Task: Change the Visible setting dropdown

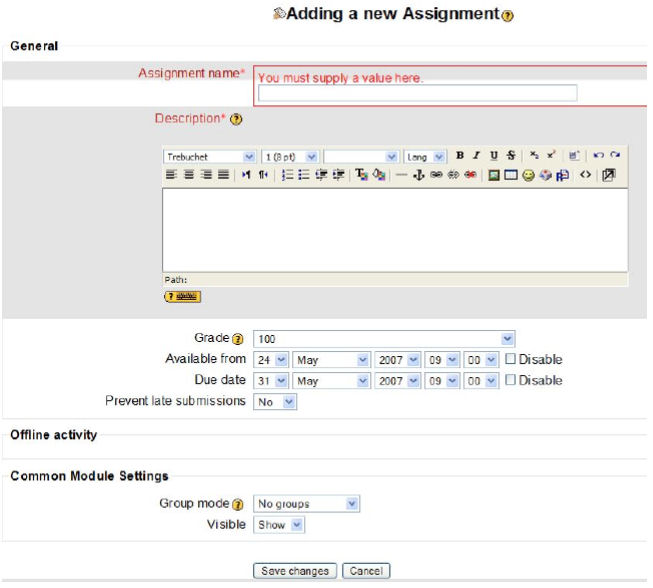Action: pyautogui.click(x=279, y=524)
